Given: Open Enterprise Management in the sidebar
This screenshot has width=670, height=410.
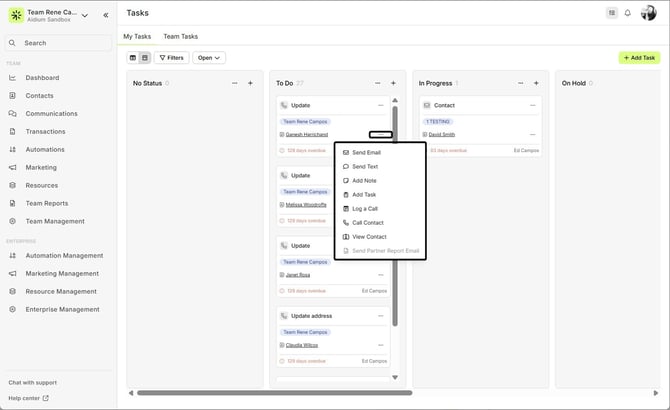Looking at the screenshot, I should (x=62, y=309).
